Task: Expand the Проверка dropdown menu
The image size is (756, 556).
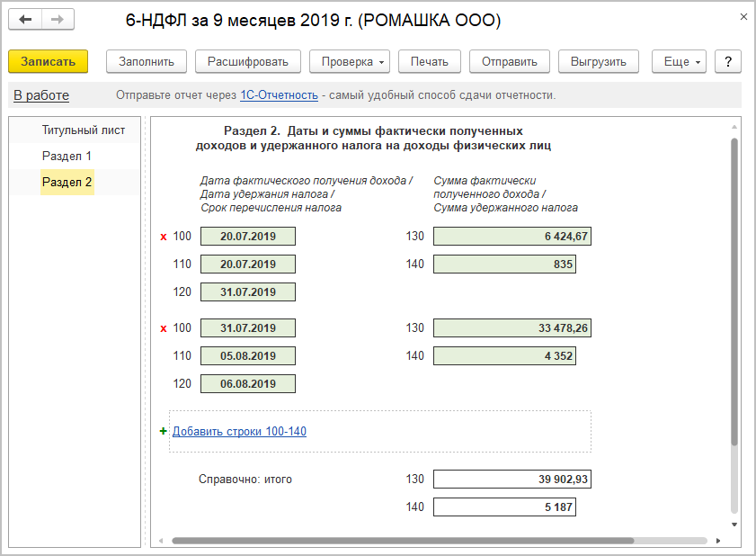Action: point(349,61)
